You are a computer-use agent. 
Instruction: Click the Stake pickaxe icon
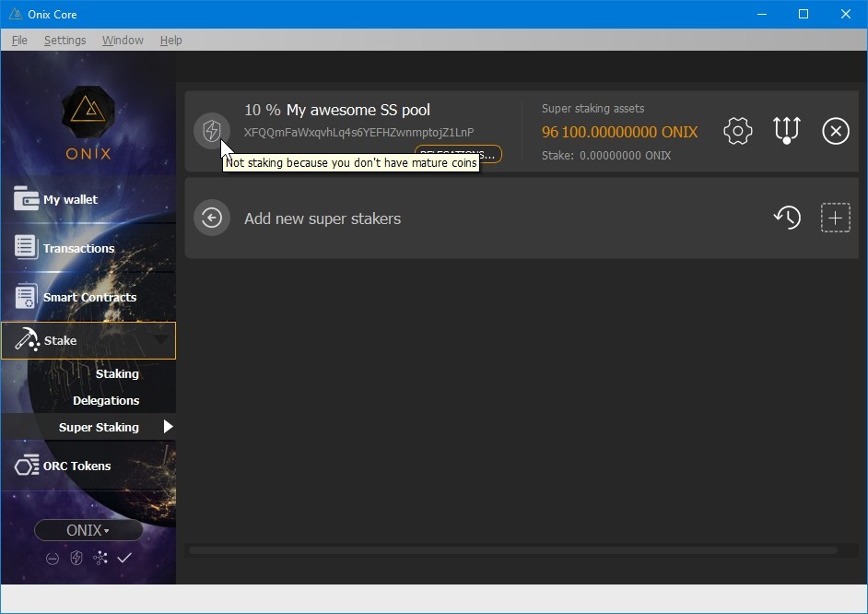tap(27, 339)
